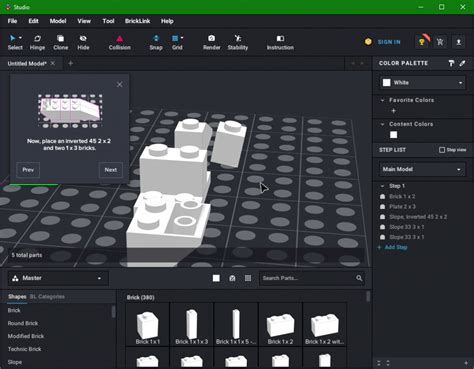
Task: Click the parts list scrollbar
Action: 368,296
